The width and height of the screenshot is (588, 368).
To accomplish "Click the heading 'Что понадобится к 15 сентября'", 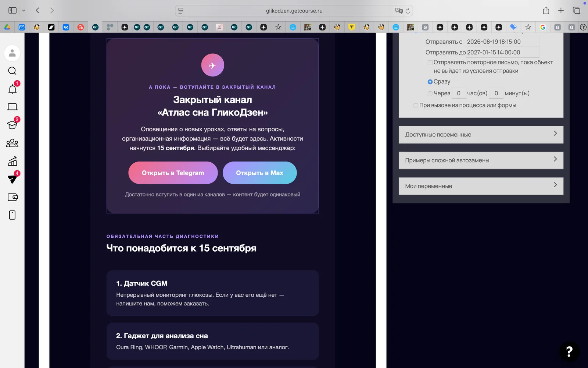I will pos(182,248).
